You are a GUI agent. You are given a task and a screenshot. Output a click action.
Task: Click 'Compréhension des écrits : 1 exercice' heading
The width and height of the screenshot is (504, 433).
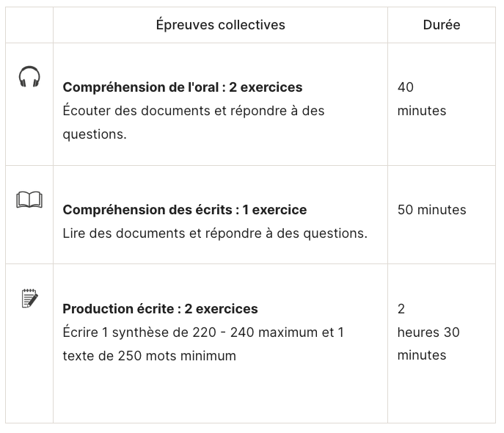185,210
